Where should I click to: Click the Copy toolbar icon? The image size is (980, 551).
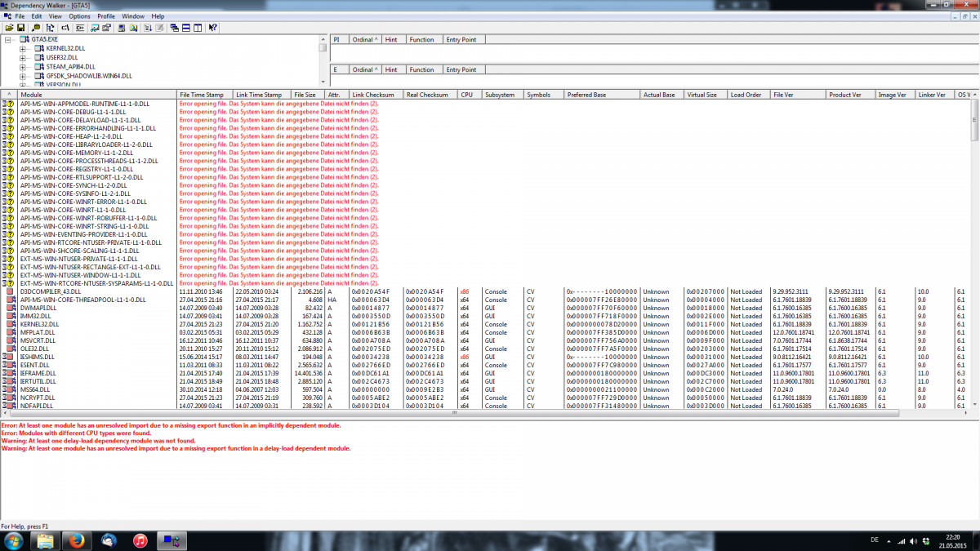(x=36, y=28)
